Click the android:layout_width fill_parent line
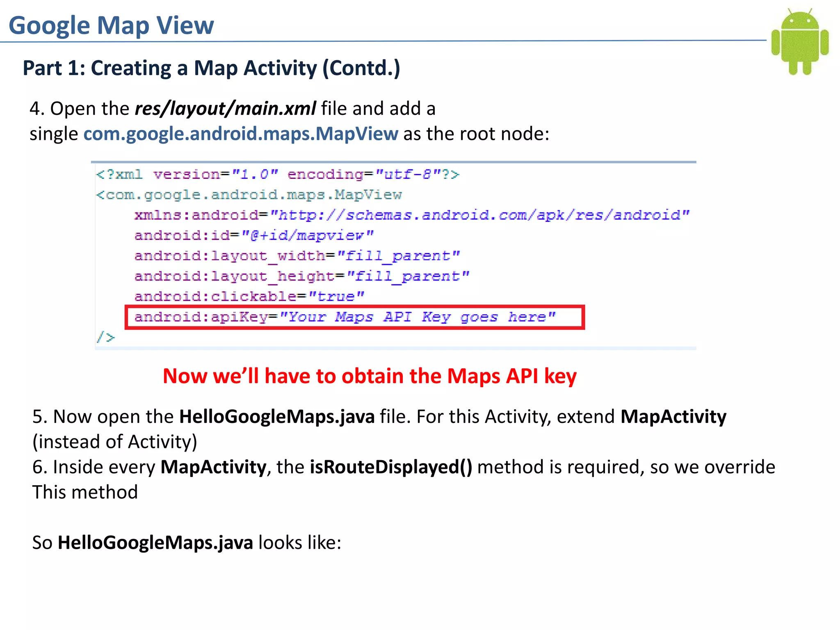Viewport: 840px width, 630px height. pyautogui.click(x=297, y=256)
